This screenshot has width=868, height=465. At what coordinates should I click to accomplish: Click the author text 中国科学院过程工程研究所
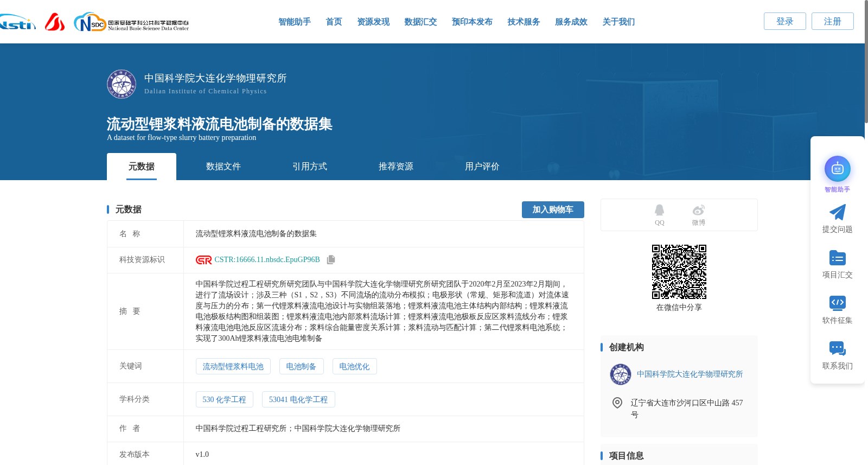(241, 429)
